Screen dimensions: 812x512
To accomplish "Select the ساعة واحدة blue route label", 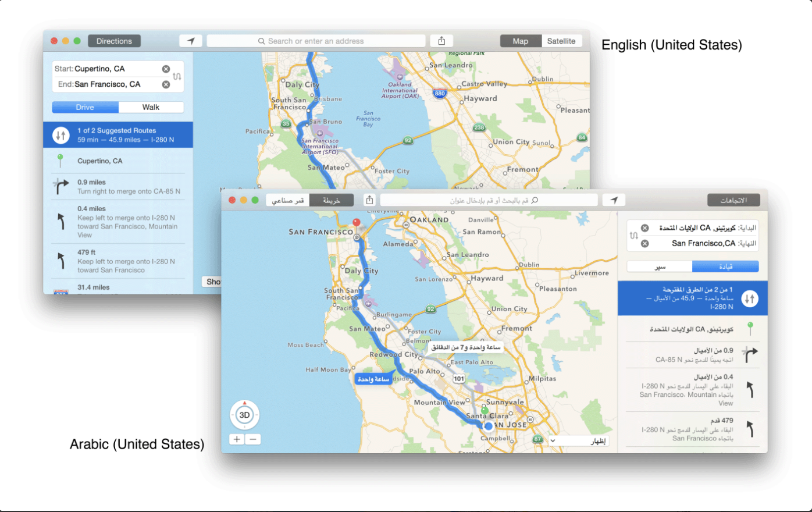I will [373, 379].
